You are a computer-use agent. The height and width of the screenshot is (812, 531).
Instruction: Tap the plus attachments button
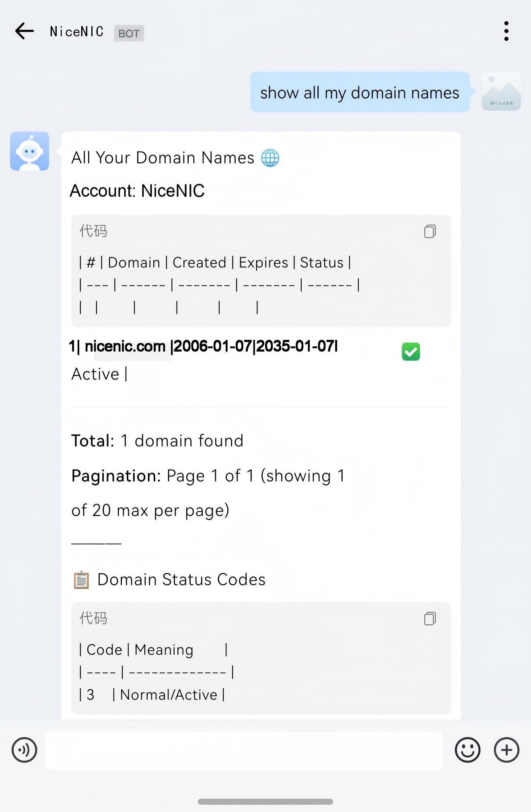click(x=506, y=750)
